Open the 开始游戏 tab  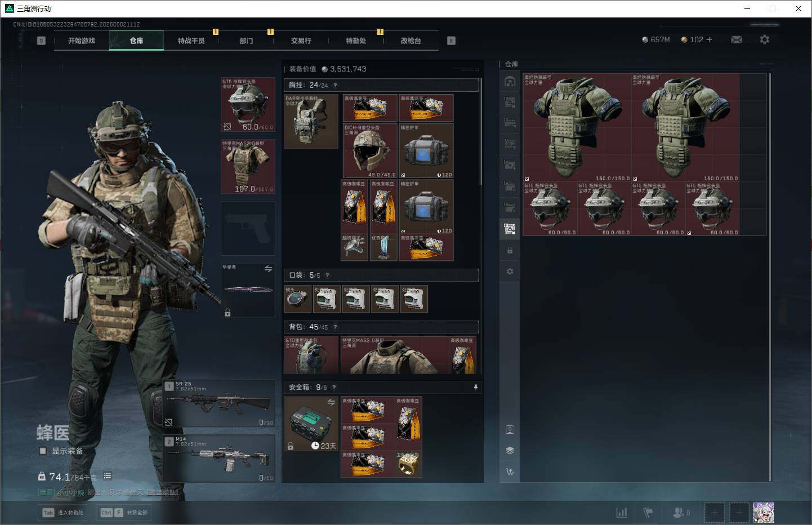click(82, 41)
